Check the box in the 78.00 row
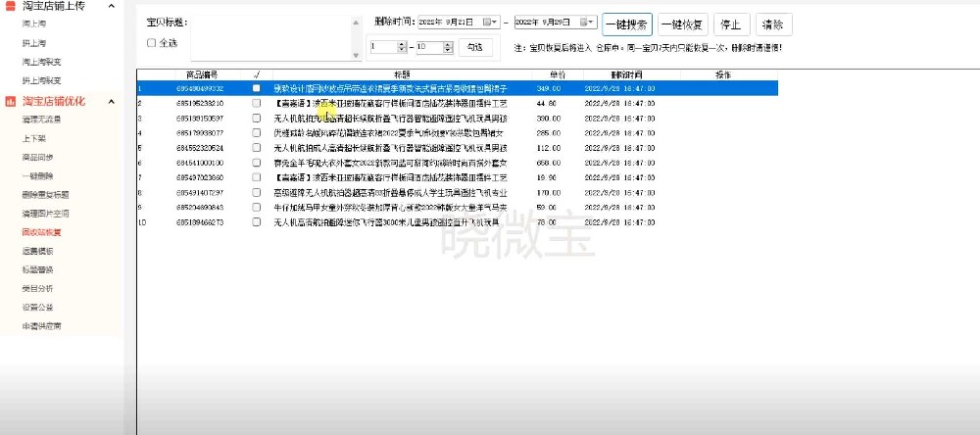This screenshot has width=980, height=435. coord(256,222)
